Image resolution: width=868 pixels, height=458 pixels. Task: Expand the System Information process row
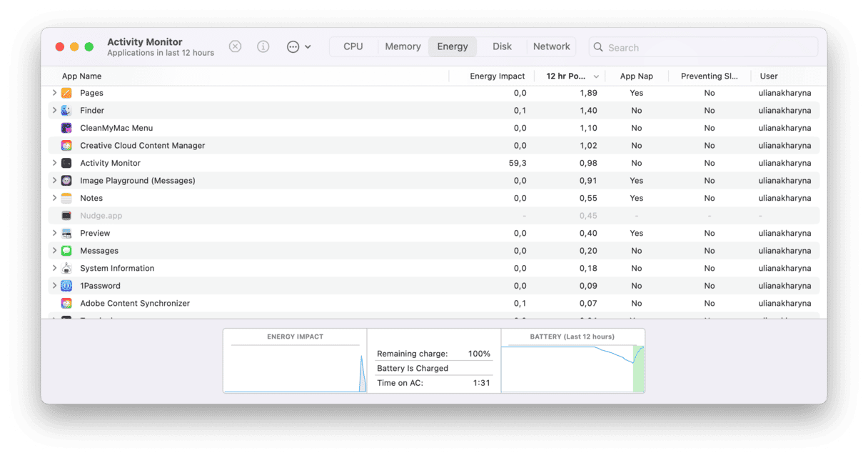click(x=54, y=268)
